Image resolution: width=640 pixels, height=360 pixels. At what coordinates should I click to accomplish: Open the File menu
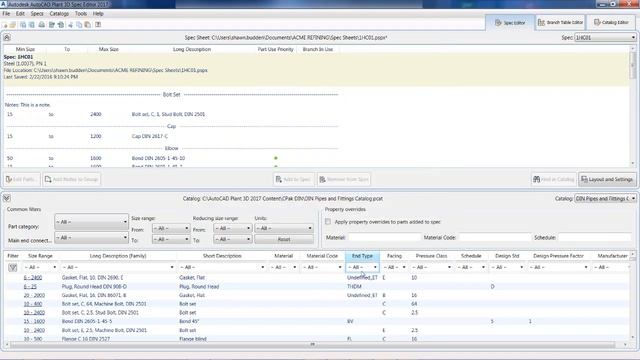tap(6, 13)
